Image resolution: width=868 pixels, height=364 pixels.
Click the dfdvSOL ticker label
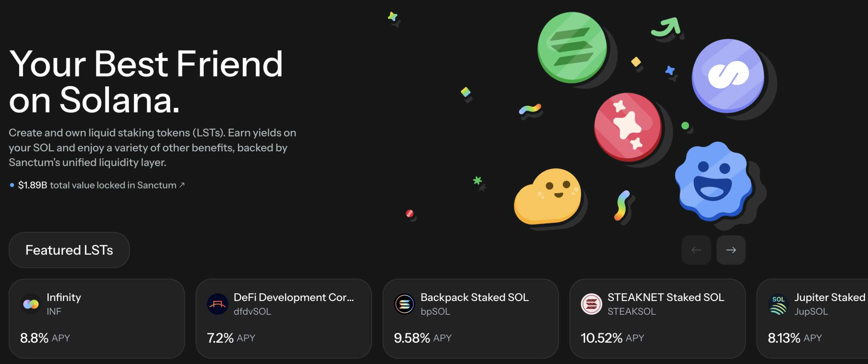coord(252,312)
